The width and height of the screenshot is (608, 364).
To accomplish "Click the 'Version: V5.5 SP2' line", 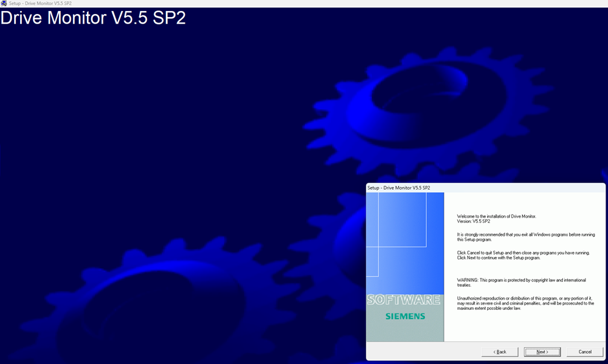I will 474,221.
